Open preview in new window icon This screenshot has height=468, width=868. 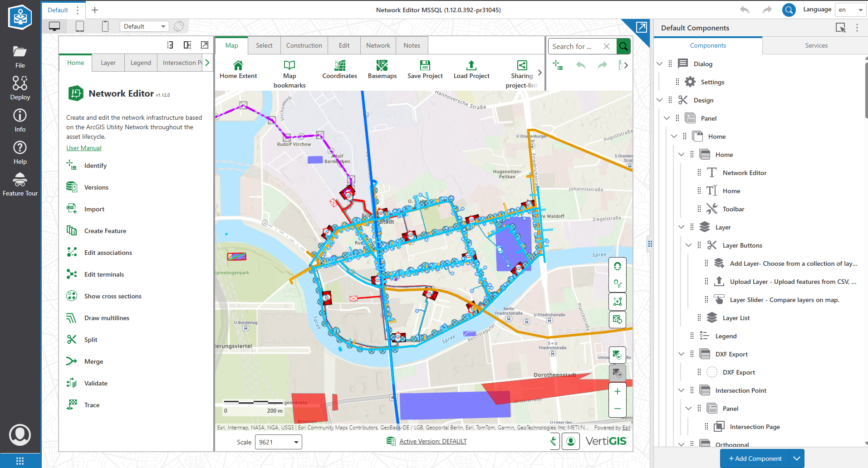click(642, 27)
